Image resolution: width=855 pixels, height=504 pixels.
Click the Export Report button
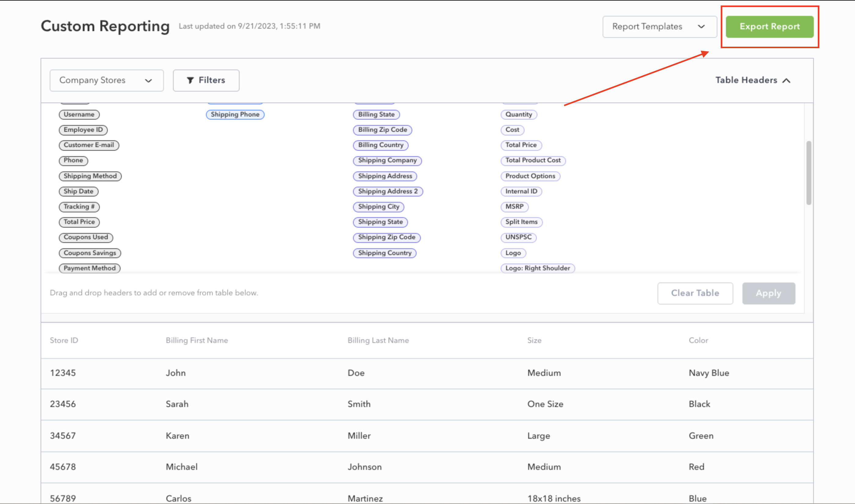tap(769, 27)
